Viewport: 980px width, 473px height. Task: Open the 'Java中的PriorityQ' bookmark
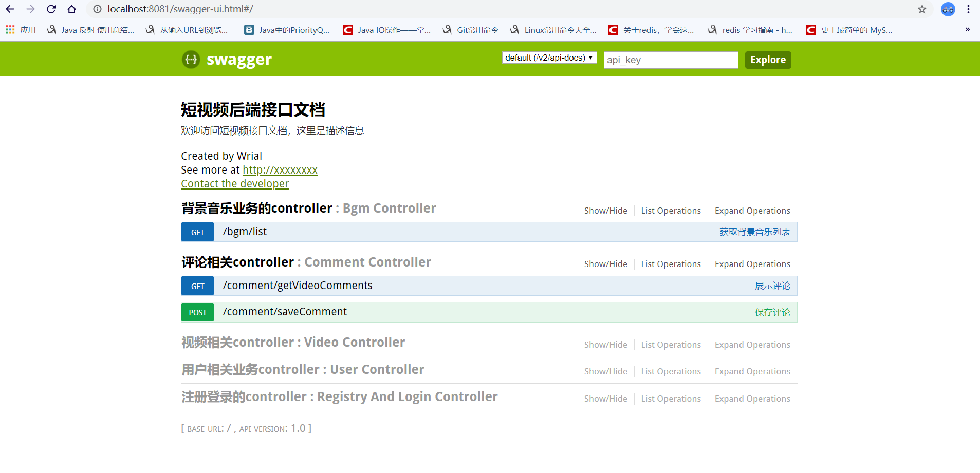[287, 30]
